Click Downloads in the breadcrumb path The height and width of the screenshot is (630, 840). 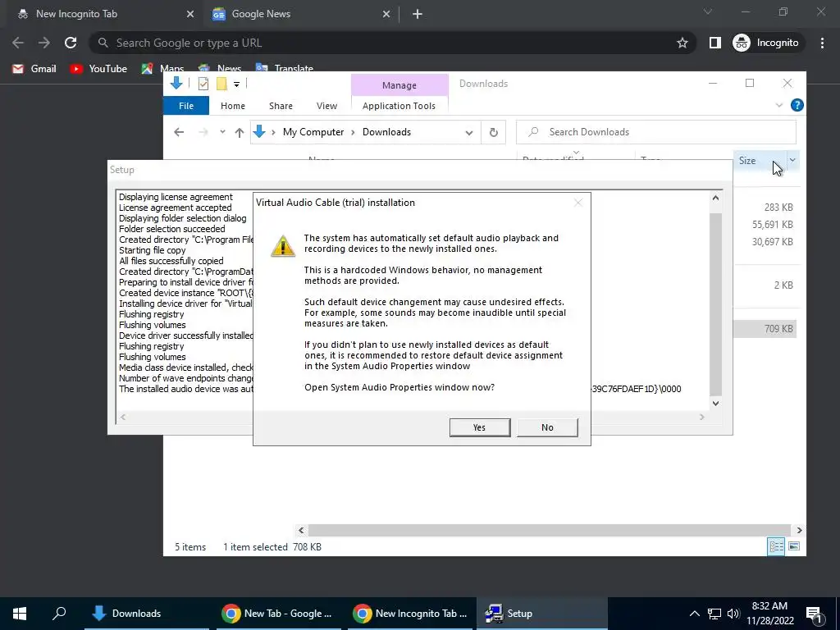(386, 132)
